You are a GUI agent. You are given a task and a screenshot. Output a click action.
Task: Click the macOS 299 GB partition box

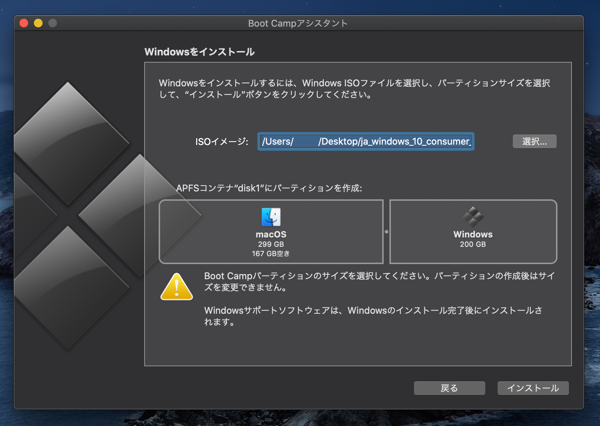(x=271, y=232)
